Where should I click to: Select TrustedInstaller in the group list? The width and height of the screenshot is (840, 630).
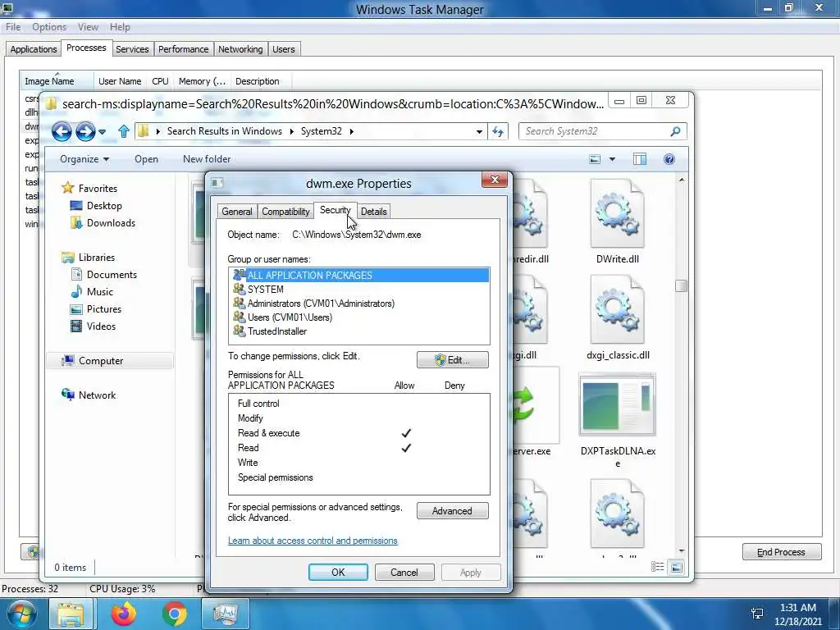pyautogui.click(x=361, y=331)
